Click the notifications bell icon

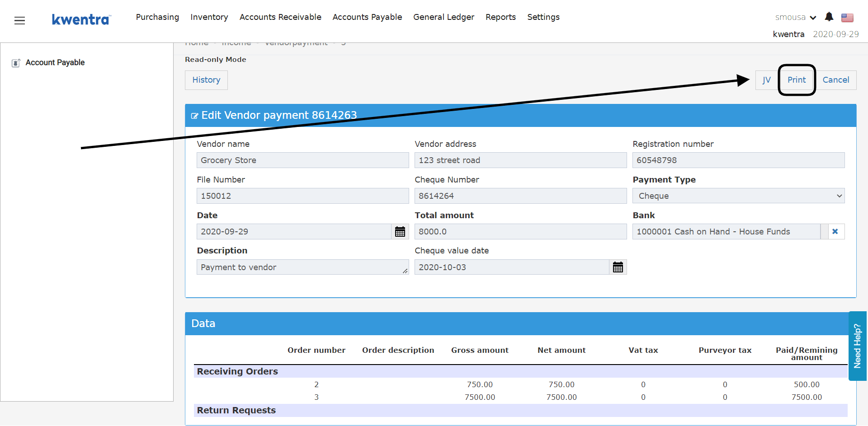(x=829, y=17)
